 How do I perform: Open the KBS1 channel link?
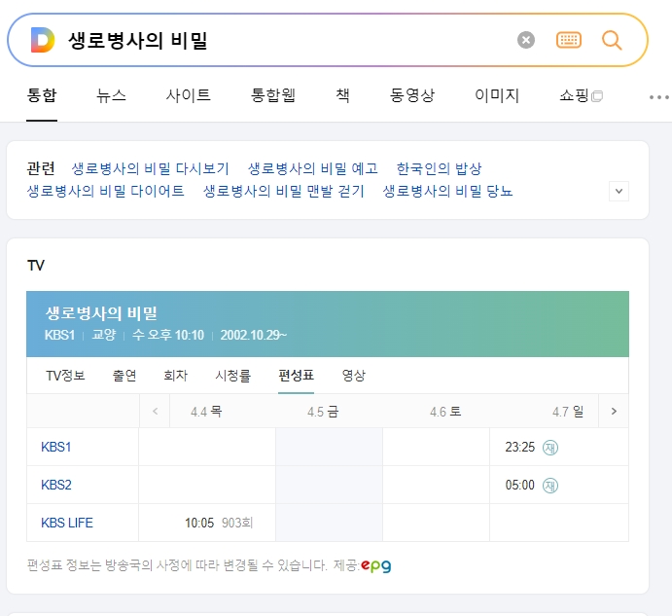pyautogui.click(x=56, y=447)
